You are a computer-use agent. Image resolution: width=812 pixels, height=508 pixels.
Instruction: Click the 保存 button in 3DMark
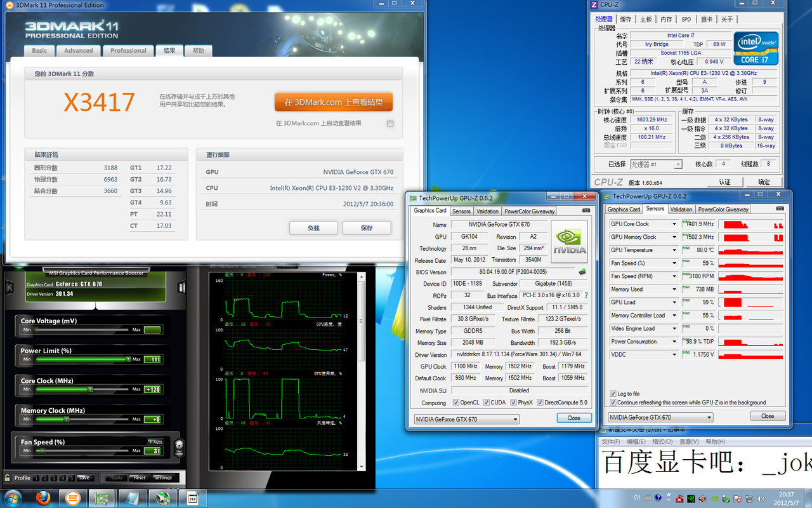(367, 228)
